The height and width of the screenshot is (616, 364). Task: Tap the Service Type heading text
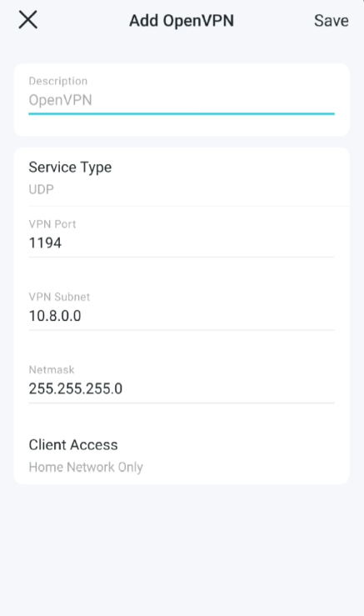(x=70, y=168)
